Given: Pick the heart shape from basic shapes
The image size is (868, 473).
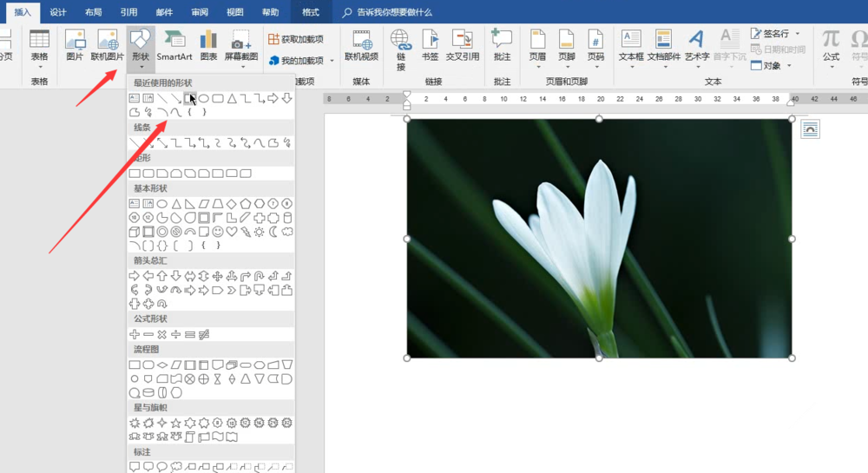Looking at the screenshot, I should (x=232, y=232).
